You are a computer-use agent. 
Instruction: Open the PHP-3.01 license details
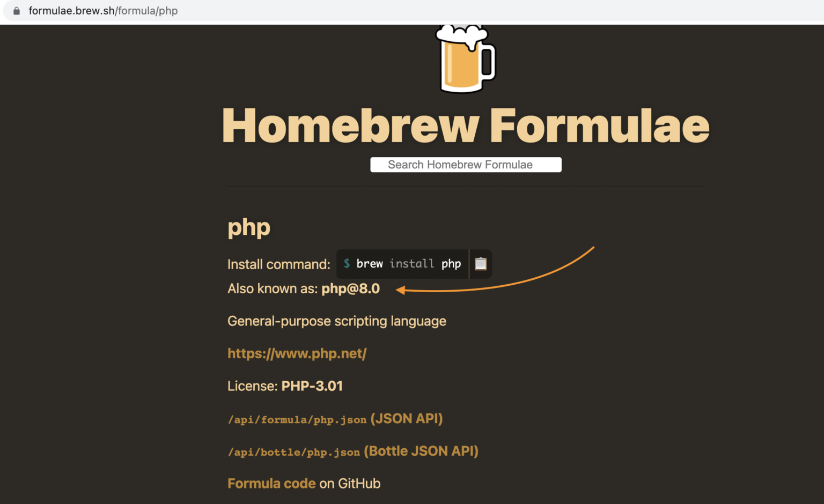(312, 386)
